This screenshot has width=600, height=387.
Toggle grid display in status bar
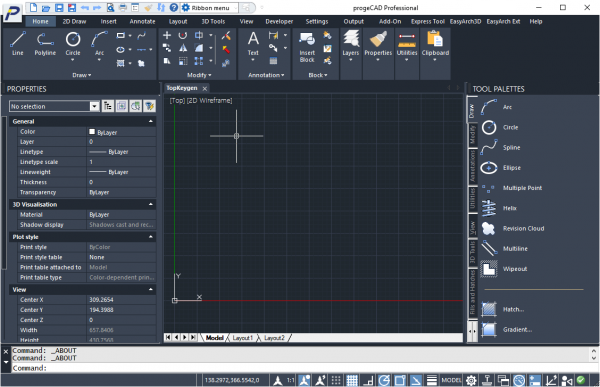(352, 380)
